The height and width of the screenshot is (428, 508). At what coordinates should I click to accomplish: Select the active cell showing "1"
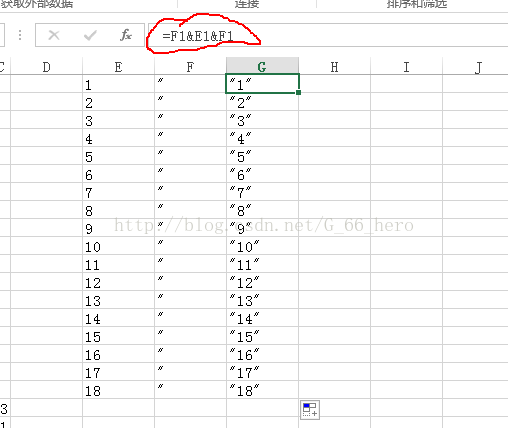pyautogui.click(x=262, y=84)
